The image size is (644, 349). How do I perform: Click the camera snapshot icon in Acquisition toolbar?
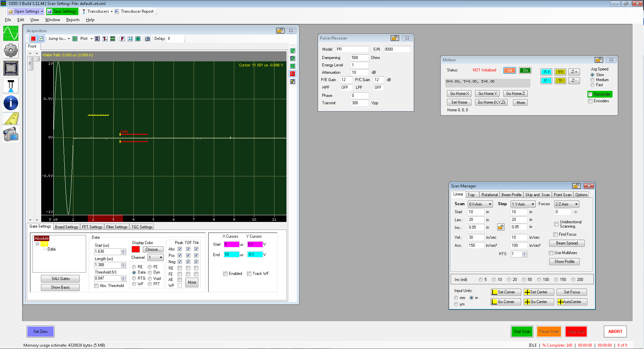pyautogui.click(x=147, y=39)
